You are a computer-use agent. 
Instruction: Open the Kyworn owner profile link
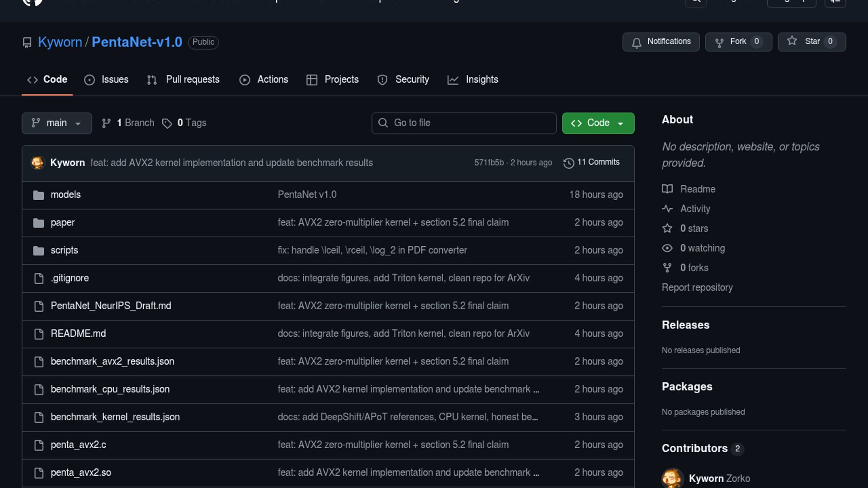click(x=60, y=42)
